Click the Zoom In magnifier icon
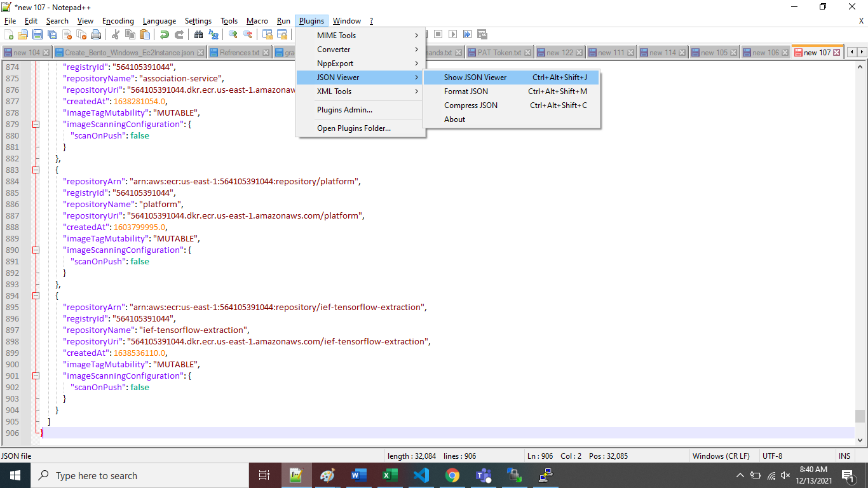Image resolution: width=868 pixels, height=488 pixels. coord(233,34)
